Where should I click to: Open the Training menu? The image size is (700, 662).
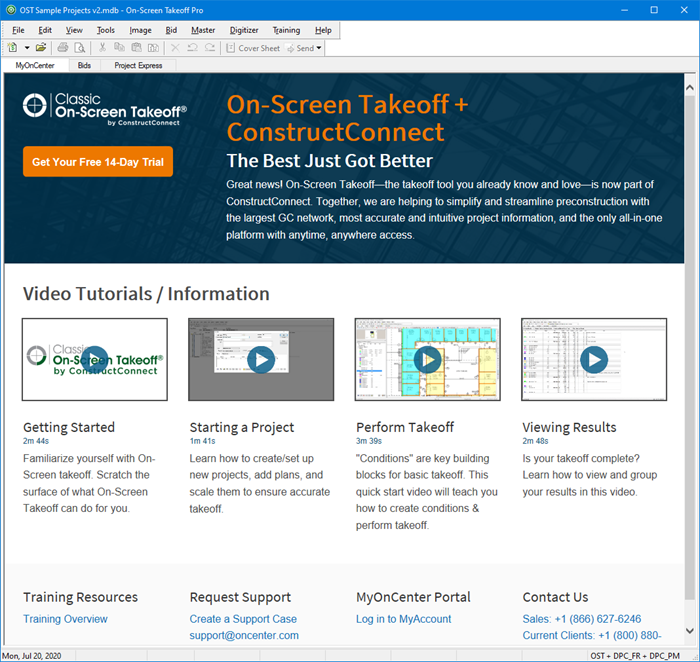[286, 30]
